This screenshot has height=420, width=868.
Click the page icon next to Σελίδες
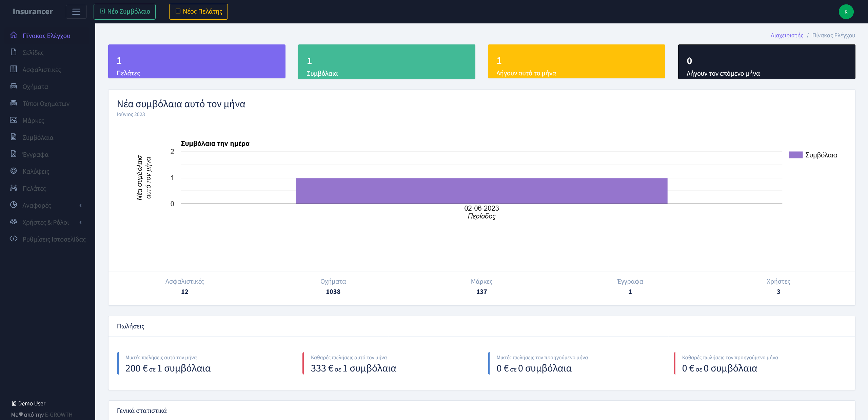point(14,52)
